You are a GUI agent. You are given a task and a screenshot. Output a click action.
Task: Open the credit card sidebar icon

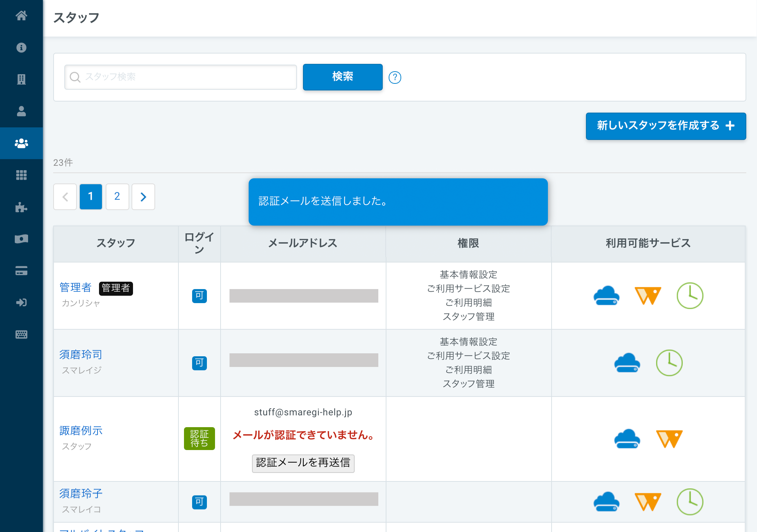[x=21, y=271]
